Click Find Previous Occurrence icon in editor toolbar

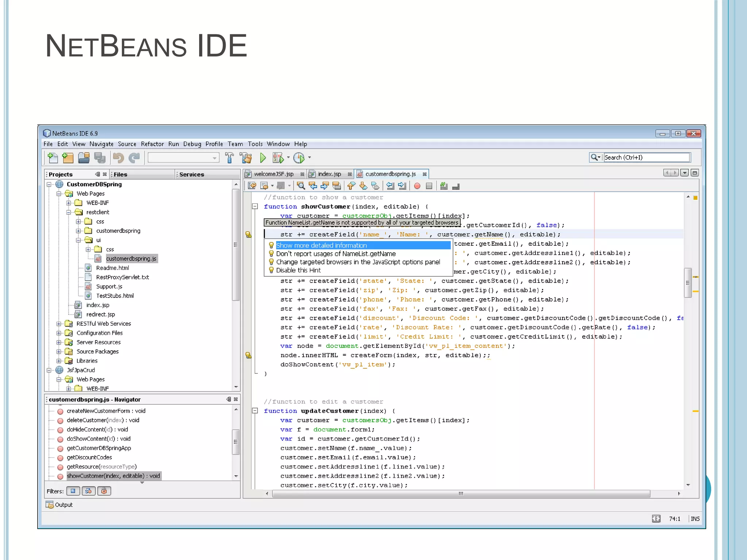point(313,186)
